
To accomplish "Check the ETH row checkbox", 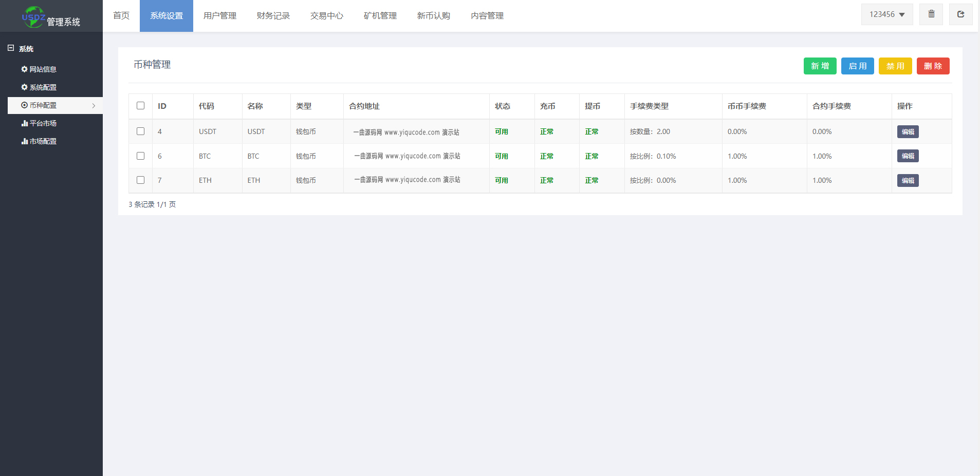I will 140,180.
